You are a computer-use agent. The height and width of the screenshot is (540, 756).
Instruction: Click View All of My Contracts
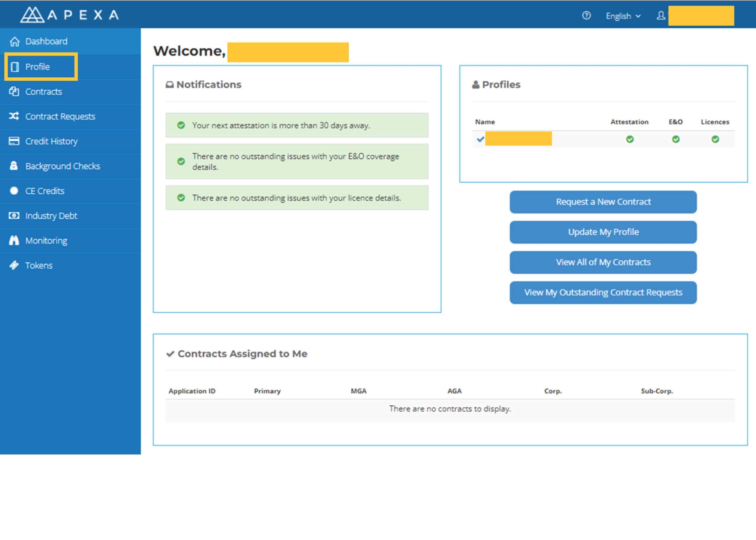[x=603, y=262]
